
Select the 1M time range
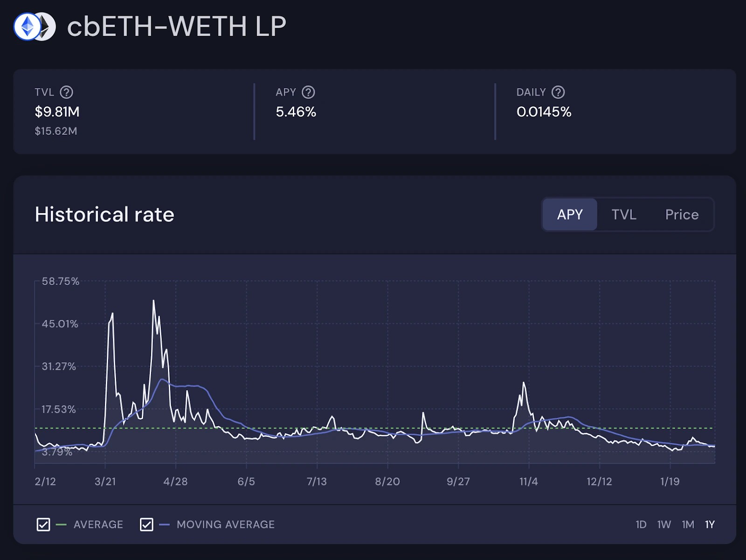pos(687,524)
